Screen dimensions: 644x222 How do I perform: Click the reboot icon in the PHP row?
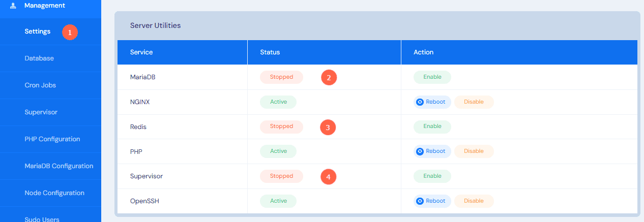tap(420, 151)
